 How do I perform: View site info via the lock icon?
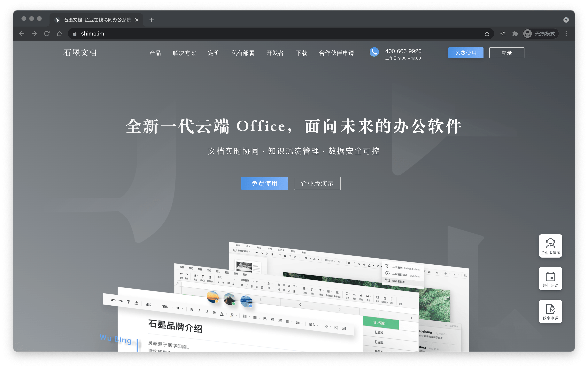tap(75, 34)
